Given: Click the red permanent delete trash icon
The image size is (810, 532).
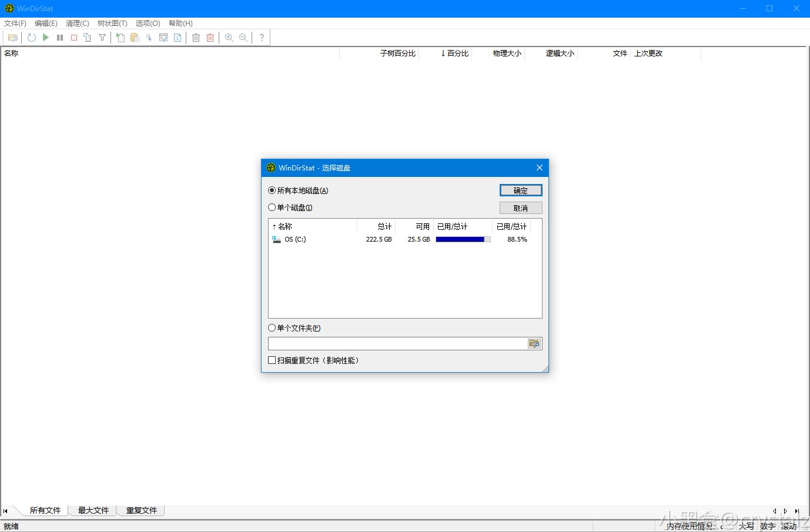Looking at the screenshot, I should [210, 38].
